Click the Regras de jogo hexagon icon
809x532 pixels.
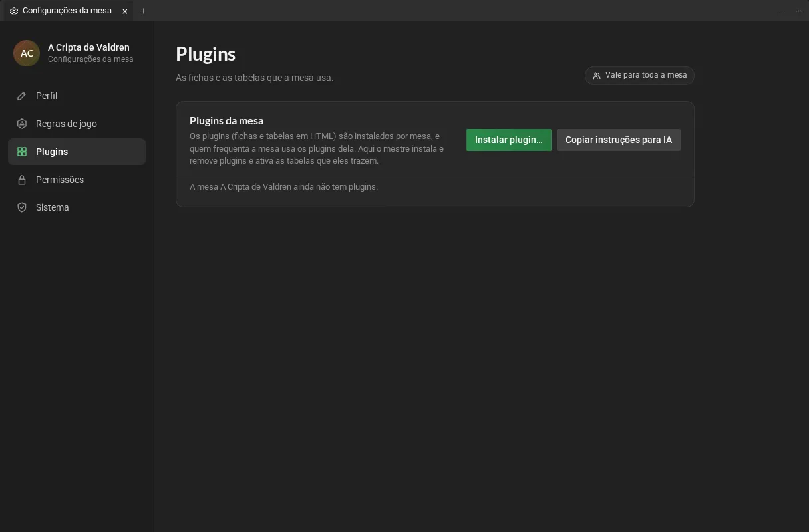pos(22,124)
